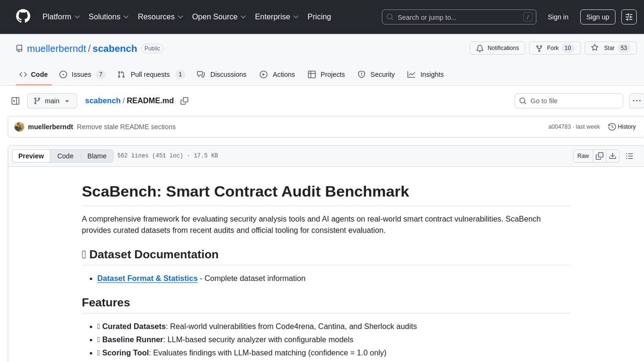
Task: Open scabench breadcrumb folder link
Action: click(x=103, y=101)
